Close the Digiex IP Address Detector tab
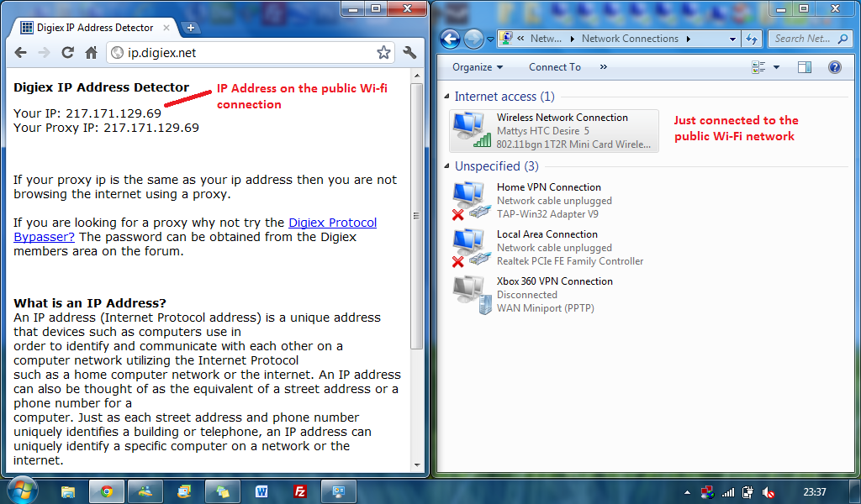861x504 pixels. (166, 28)
